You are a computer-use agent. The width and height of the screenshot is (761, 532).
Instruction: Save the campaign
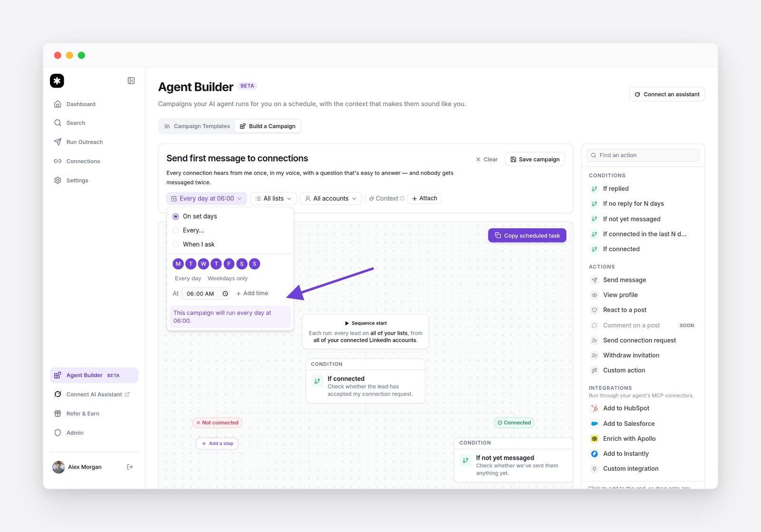click(535, 159)
